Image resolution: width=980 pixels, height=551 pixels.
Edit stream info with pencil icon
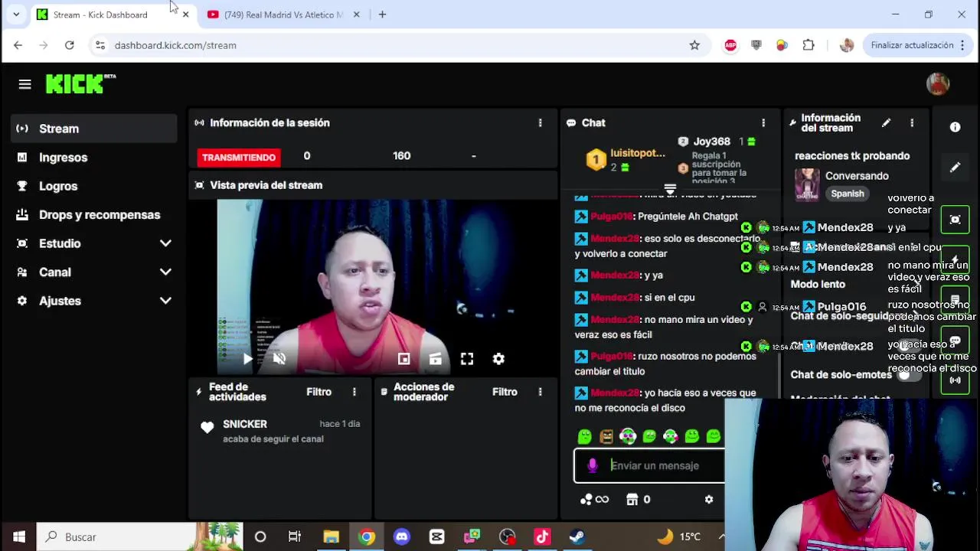tap(886, 122)
